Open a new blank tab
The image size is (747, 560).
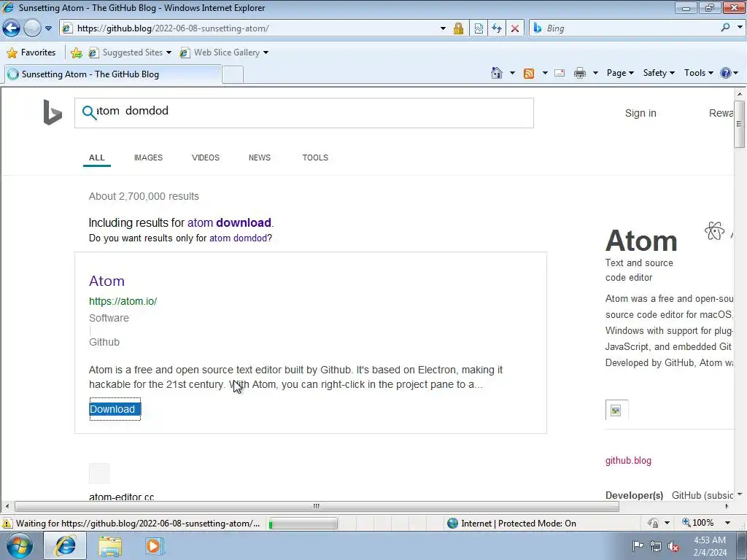tap(233, 75)
